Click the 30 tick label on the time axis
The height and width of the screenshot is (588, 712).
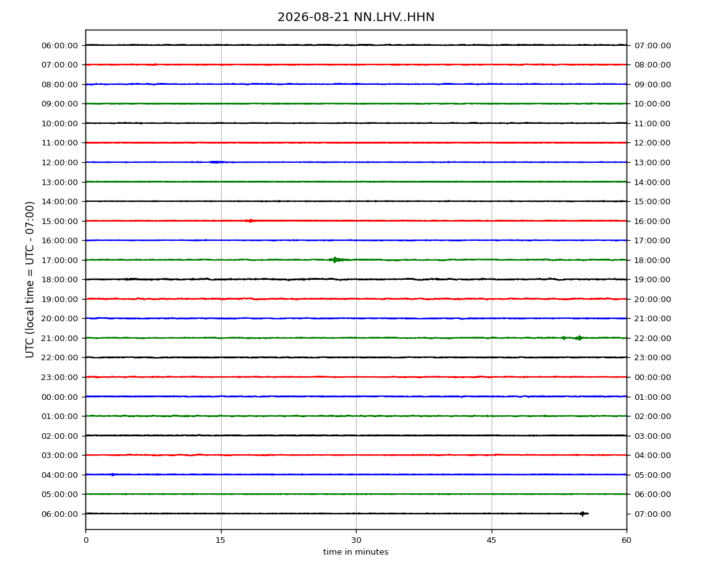tap(356, 540)
